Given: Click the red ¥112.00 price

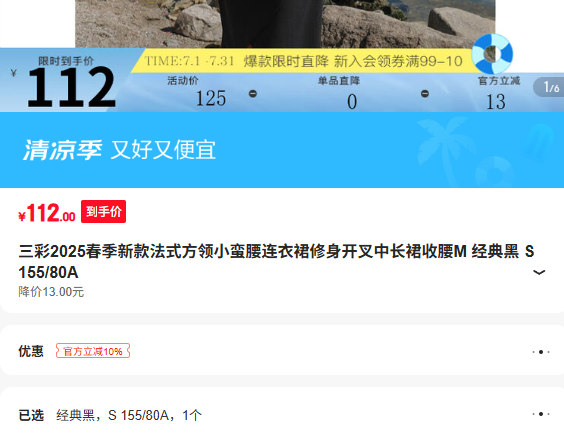Looking at the screenshot, I should pos(47,213).
